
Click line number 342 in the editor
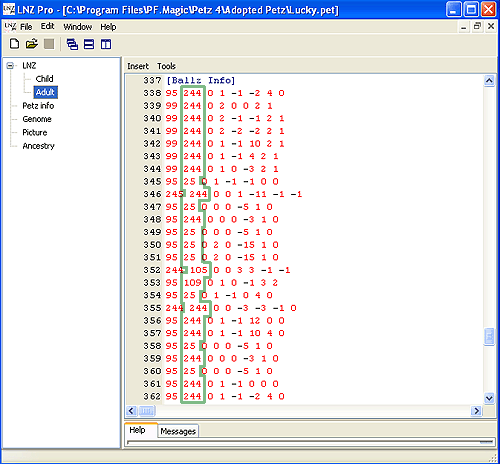coord(152,144)
